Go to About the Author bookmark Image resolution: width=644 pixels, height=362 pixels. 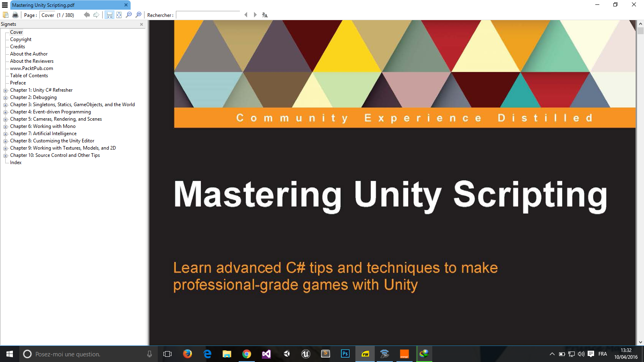coord(29,54)
